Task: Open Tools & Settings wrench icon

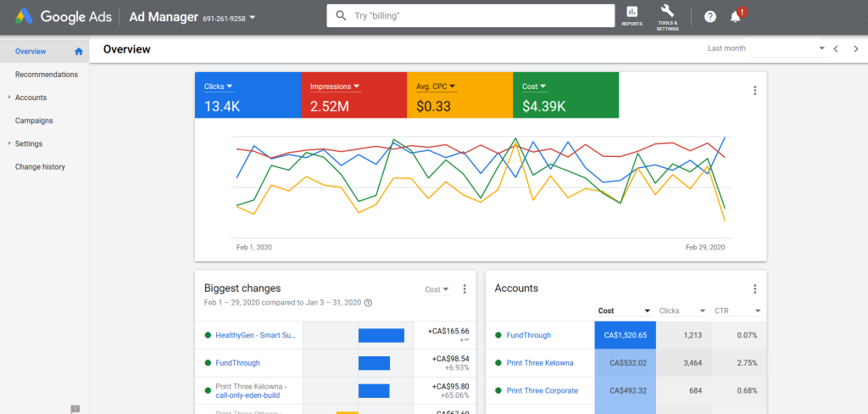Action: [x=667, y=10]
